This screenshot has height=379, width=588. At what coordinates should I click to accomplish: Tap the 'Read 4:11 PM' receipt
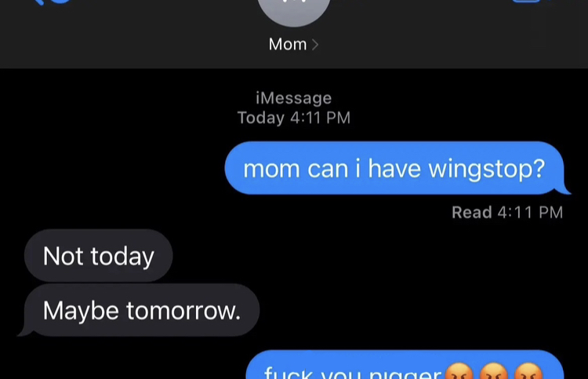tap(507, 213)
